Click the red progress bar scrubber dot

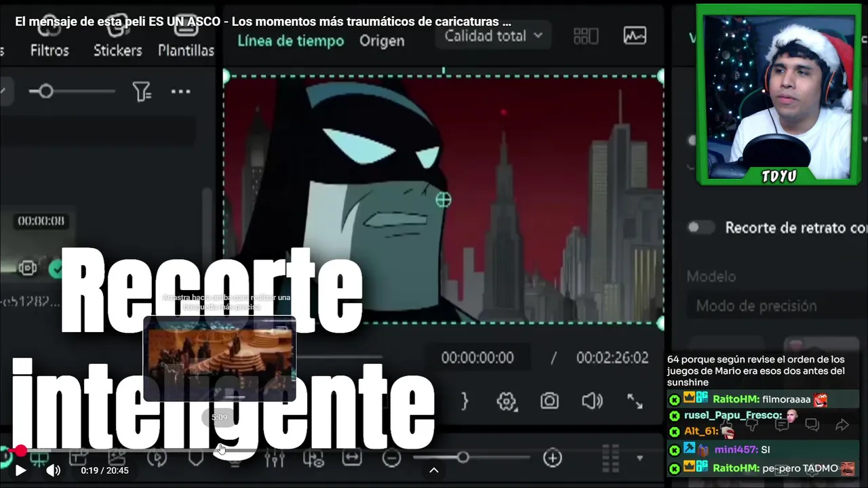coord(21,450)
